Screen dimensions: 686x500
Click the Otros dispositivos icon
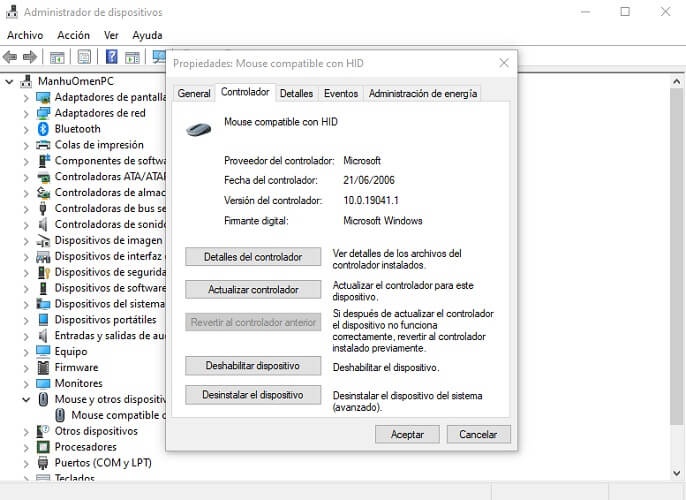click(43, 431)
